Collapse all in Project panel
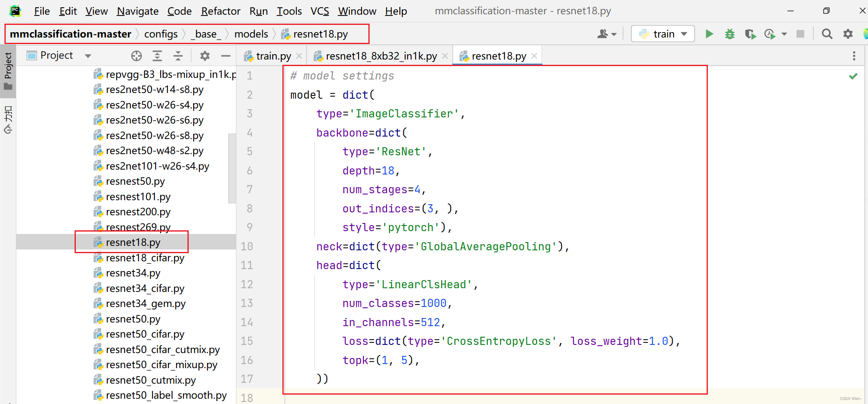 [178, 56]
